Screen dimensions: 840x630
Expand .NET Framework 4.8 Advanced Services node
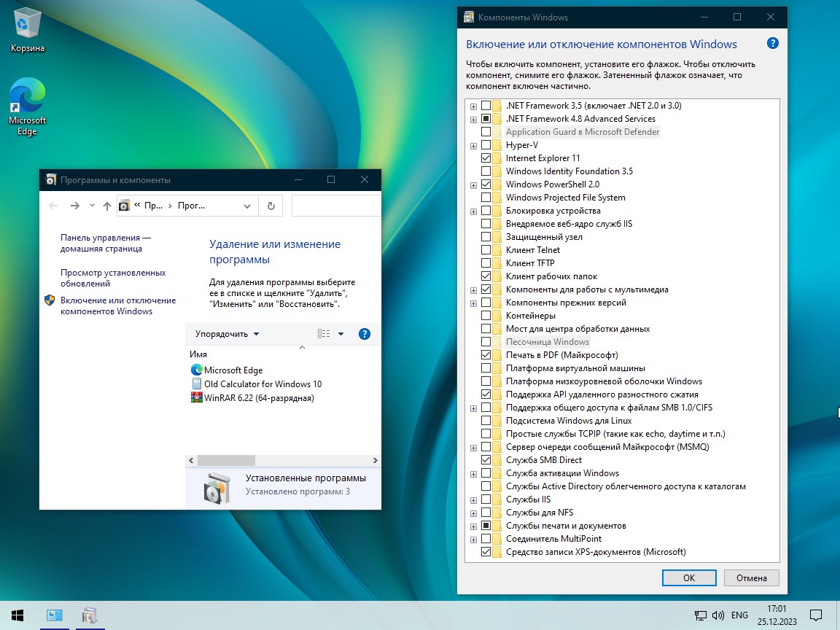(x=473, y=119)
